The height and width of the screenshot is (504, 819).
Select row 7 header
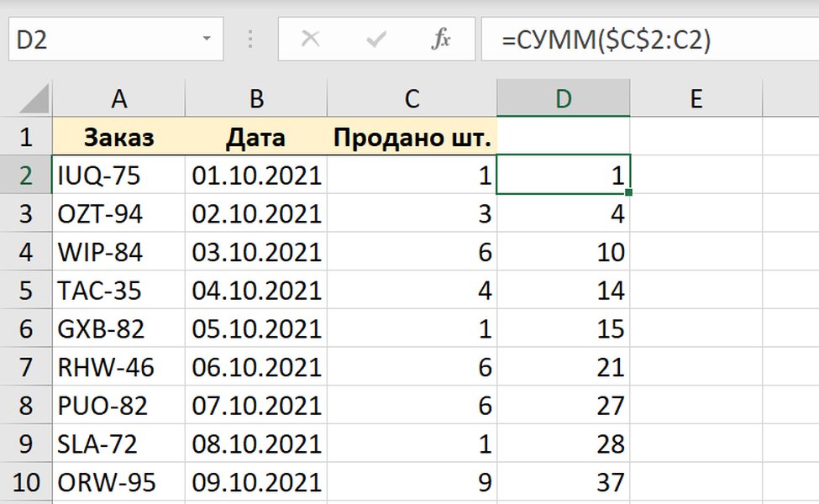26,366
